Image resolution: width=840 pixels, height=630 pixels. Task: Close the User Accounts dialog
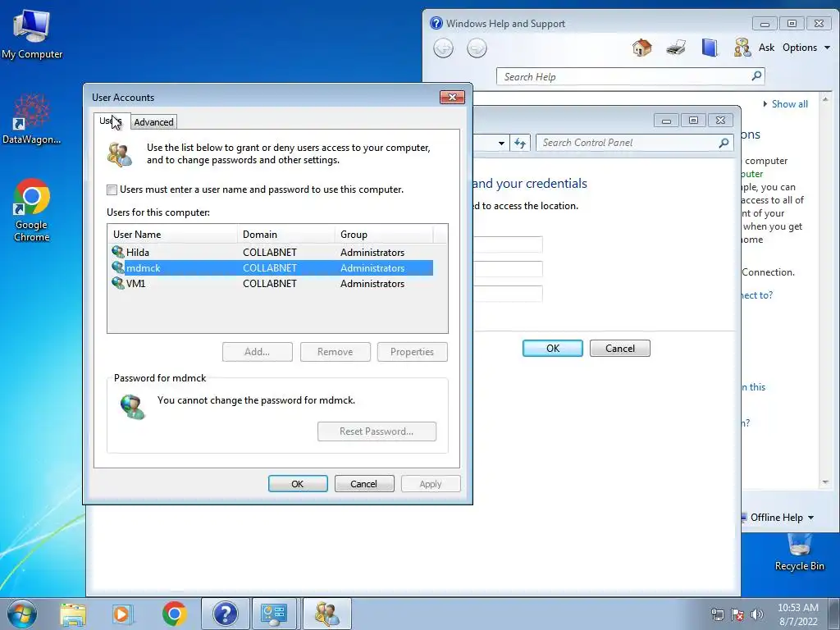click(x=452, y=97)
